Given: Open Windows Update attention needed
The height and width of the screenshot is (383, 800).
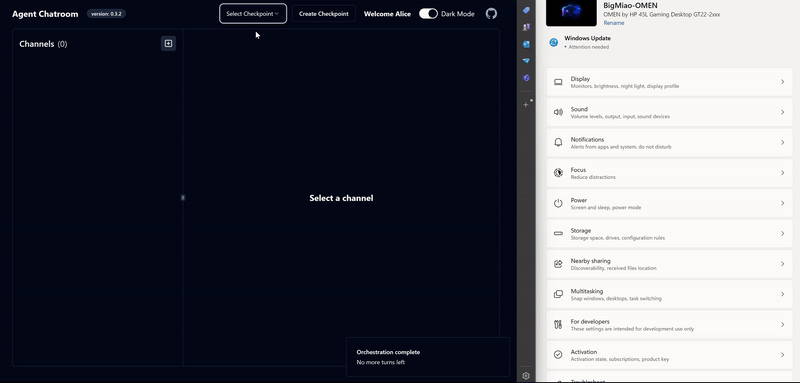Looking at the screenshot, I should point(587,42).
